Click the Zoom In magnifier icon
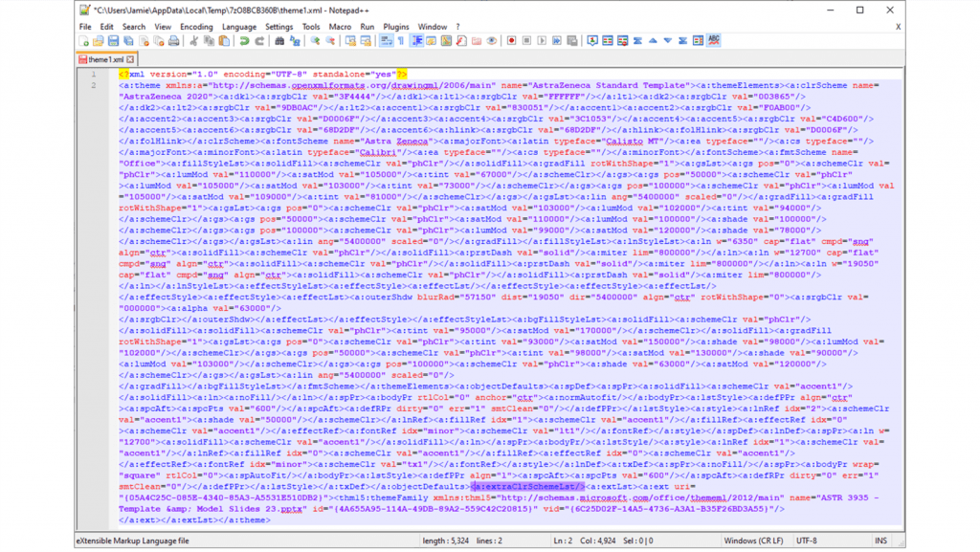The image size is (980, 552). [x=314, y=41]
